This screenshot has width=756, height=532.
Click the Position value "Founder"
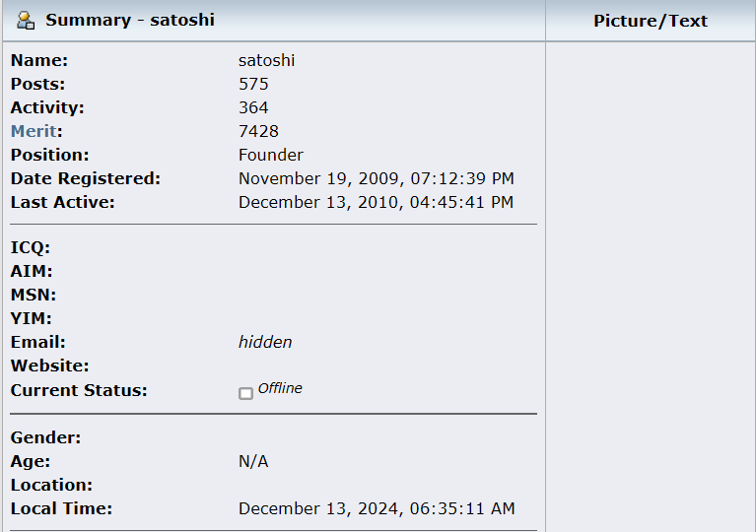(x=271, y=155)
